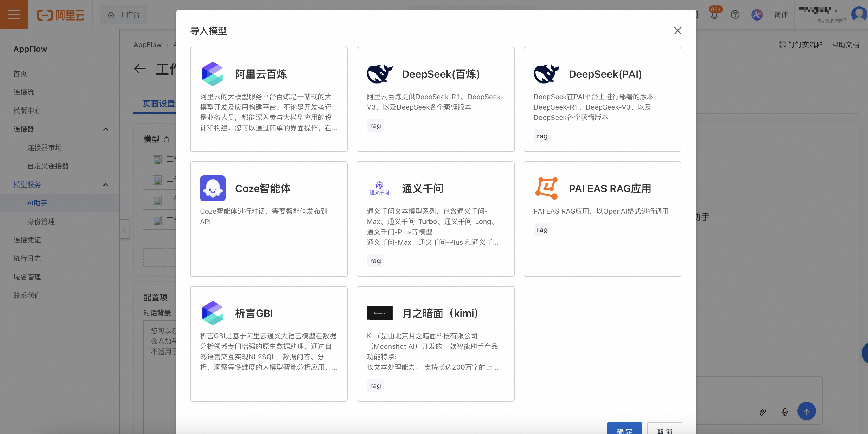The image size is (868, 434).
Task: Collapse the 连接器 sidebar section
Action: pos(106,129)
